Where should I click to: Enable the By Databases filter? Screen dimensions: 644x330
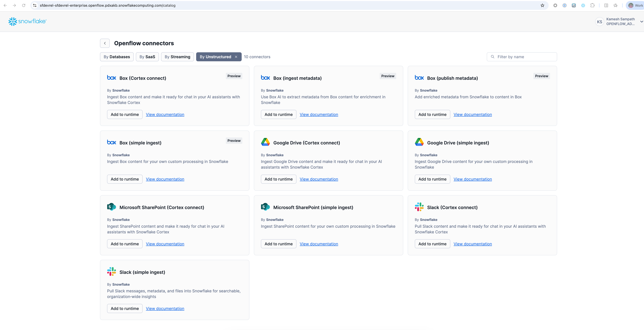(x=116, y=57)
